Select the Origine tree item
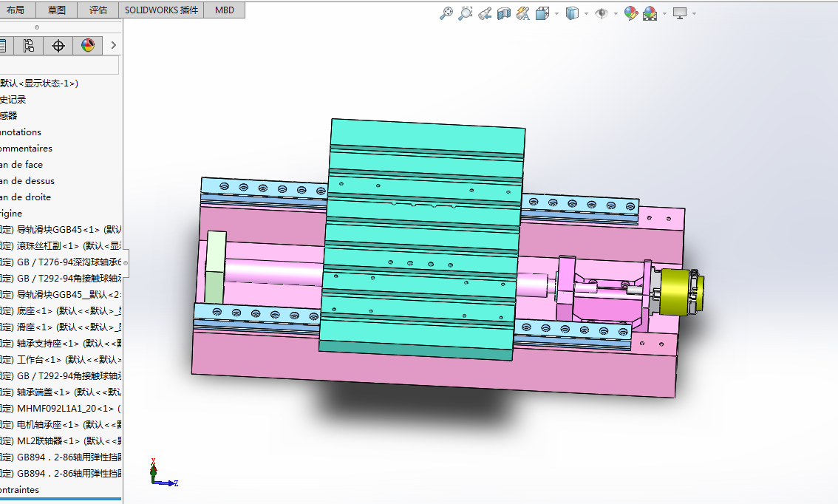 click(11, 214)
